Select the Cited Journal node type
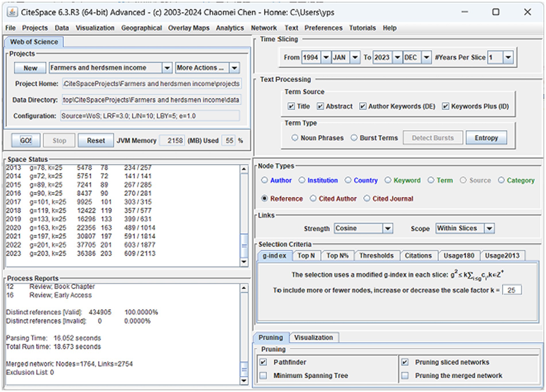The height and width of the screenshot is (392, 546). (x=367, y=198)
